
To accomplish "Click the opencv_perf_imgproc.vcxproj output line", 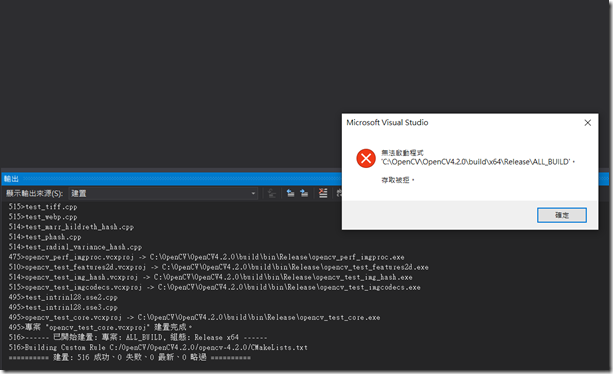I will point(206,257).
